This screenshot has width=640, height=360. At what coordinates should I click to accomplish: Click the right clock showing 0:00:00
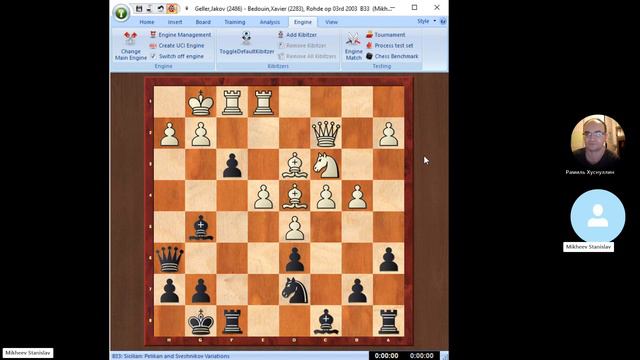(x=422, y=356)
